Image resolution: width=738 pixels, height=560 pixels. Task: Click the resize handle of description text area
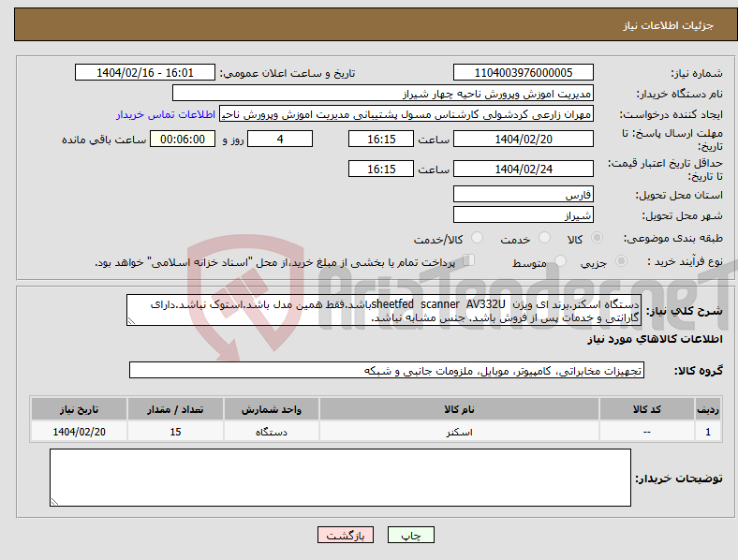(131, 321)
